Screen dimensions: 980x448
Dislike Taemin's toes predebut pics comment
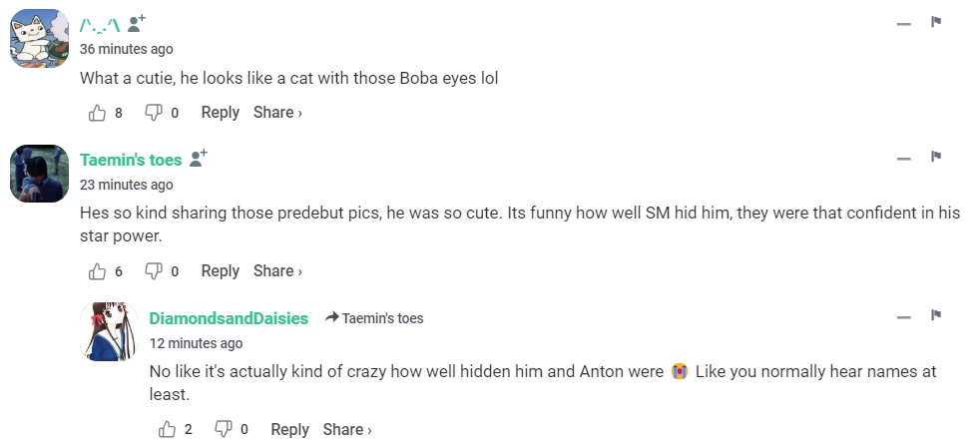154,271
